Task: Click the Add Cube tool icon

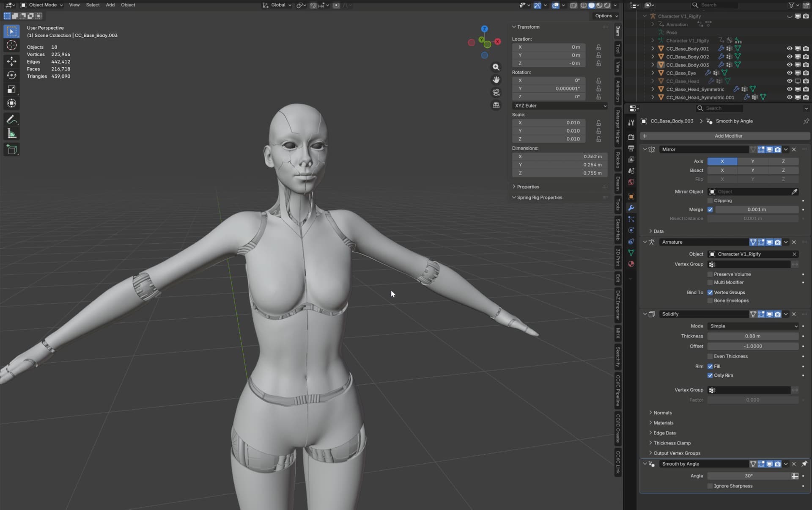Action: [x=11, y=149]
